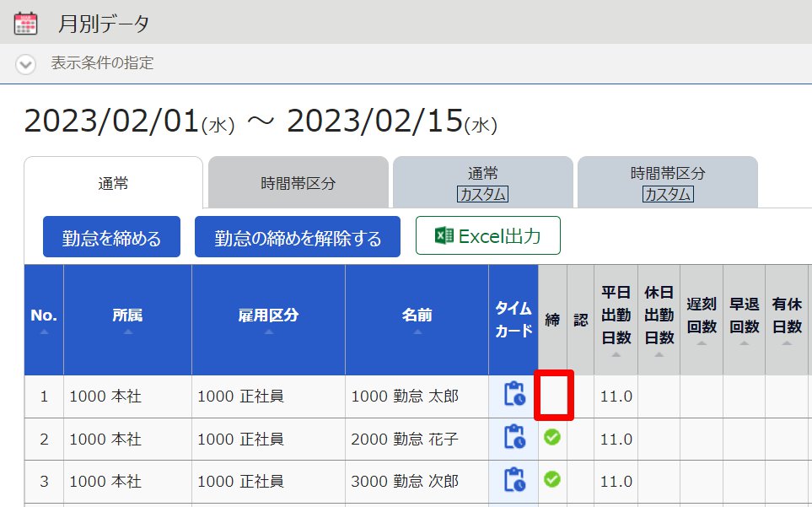Open the 時間帯区分 カスタム tab
Image resolution: width=812 pixels, height=507 pixels.
point(668,183)
